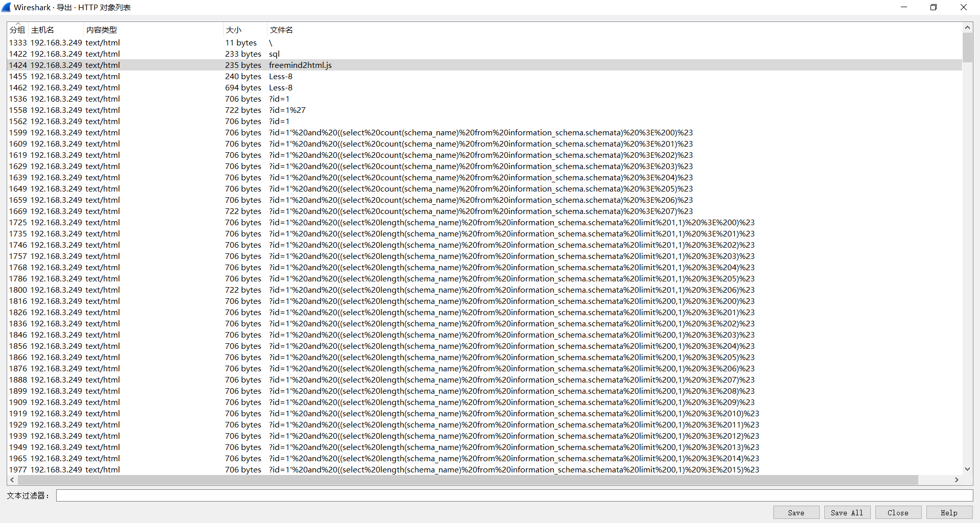
Task: Select packet 1462 Less-8 694 bytes row
Action: click(484, 87)
